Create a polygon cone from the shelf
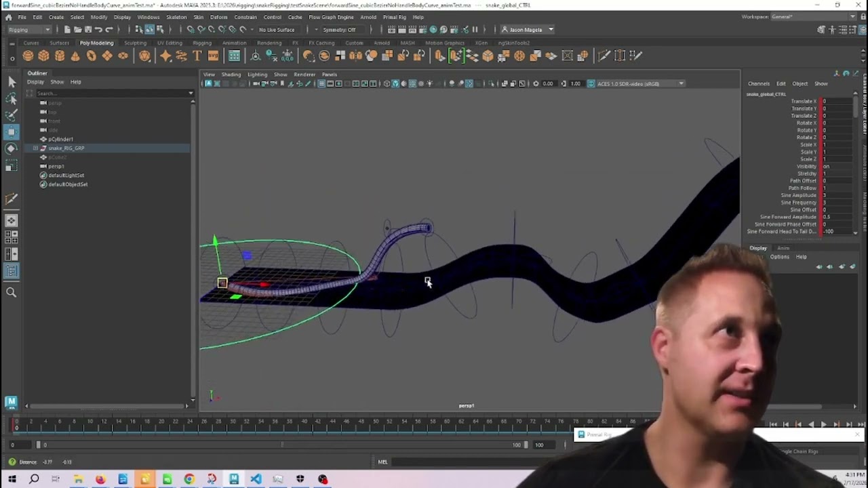The width and height of the screenshot is (868, 488). point(75,56)
